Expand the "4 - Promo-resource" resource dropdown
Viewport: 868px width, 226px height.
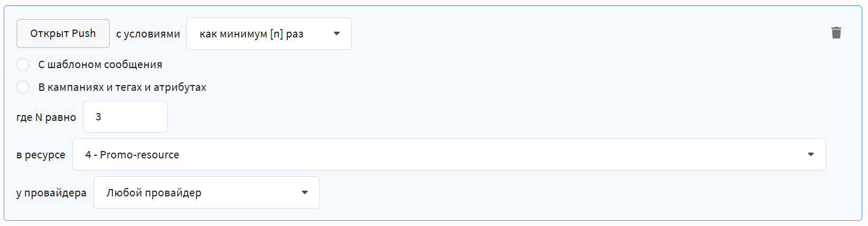point(449,155)
